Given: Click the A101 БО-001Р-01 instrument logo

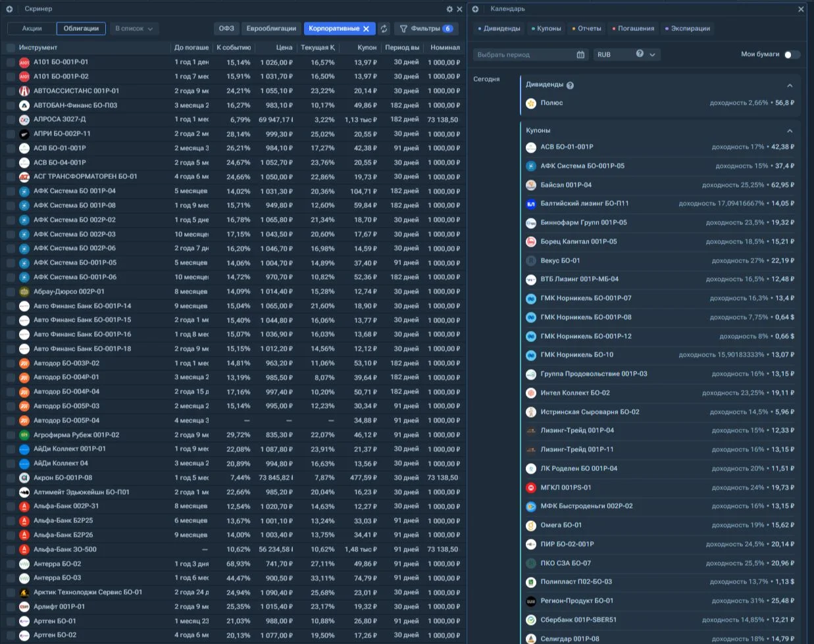Looking at the screenshot, I should pos(24,62).
